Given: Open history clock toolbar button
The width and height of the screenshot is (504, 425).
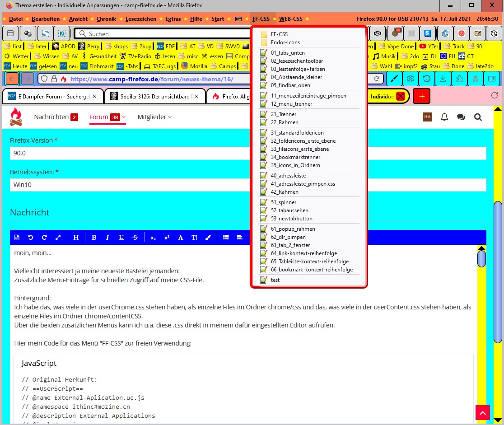Looking at the screenshot, I should (x=426, y=79).
